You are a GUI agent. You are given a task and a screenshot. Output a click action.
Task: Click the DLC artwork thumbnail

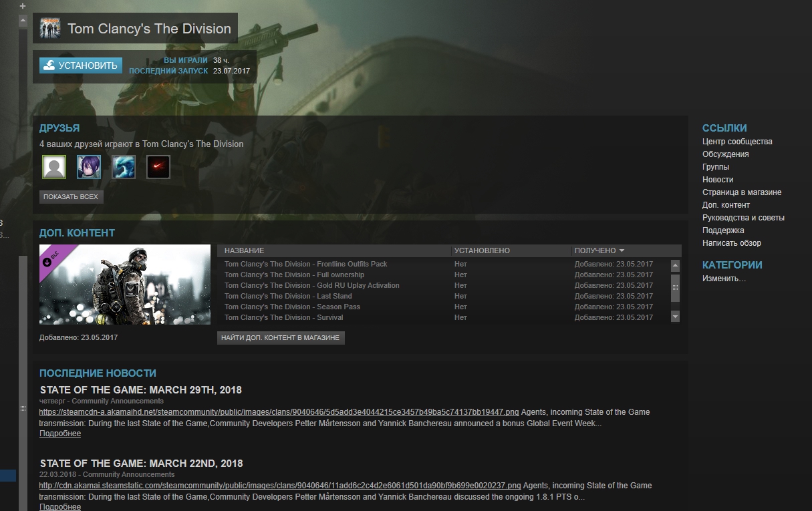[x=125, y=285]
